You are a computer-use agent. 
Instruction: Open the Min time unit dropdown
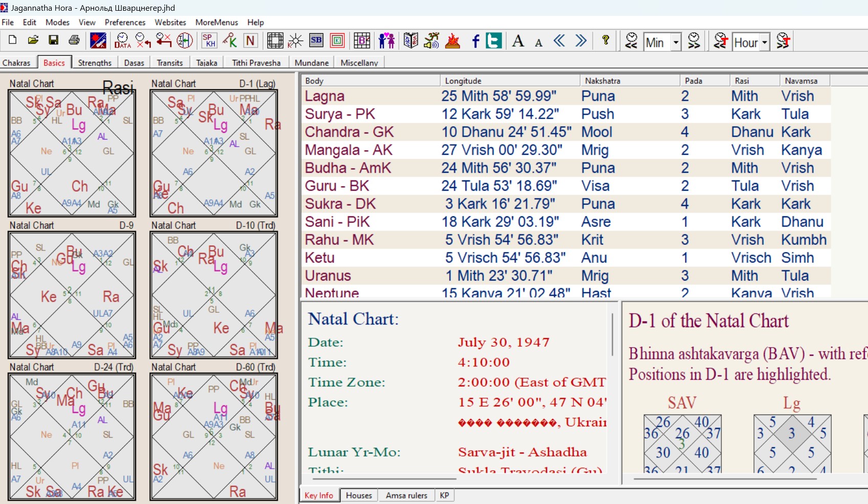(676, 42)
